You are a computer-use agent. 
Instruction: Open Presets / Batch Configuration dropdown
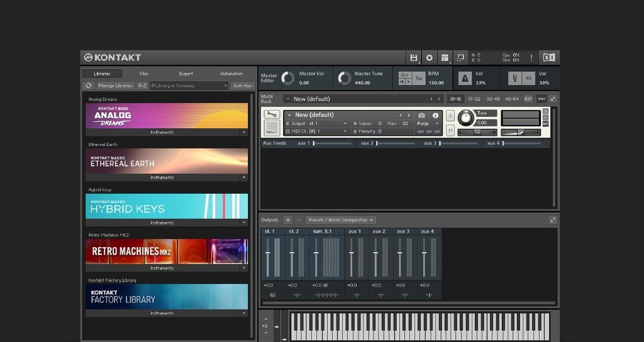point(341,220)
